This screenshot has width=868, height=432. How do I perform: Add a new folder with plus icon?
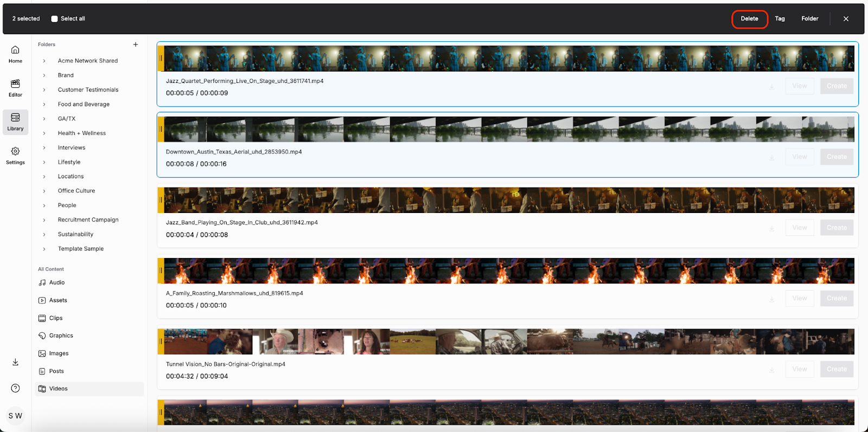coord(136,44)
